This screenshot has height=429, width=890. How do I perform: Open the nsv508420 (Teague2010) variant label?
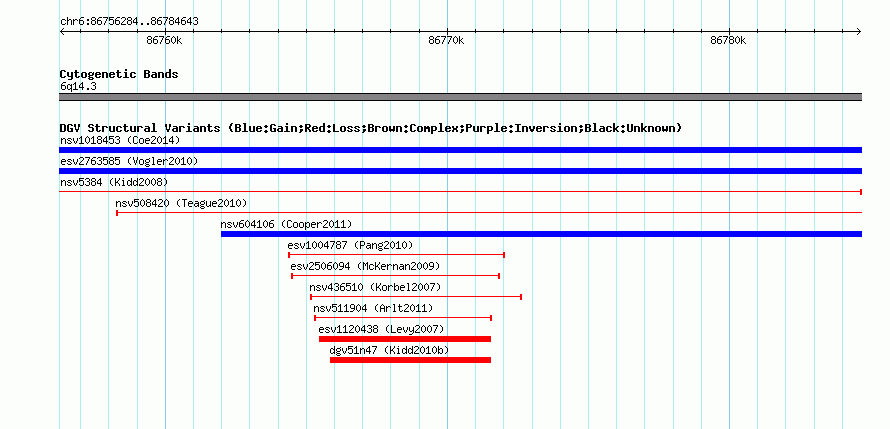[181, 203]
